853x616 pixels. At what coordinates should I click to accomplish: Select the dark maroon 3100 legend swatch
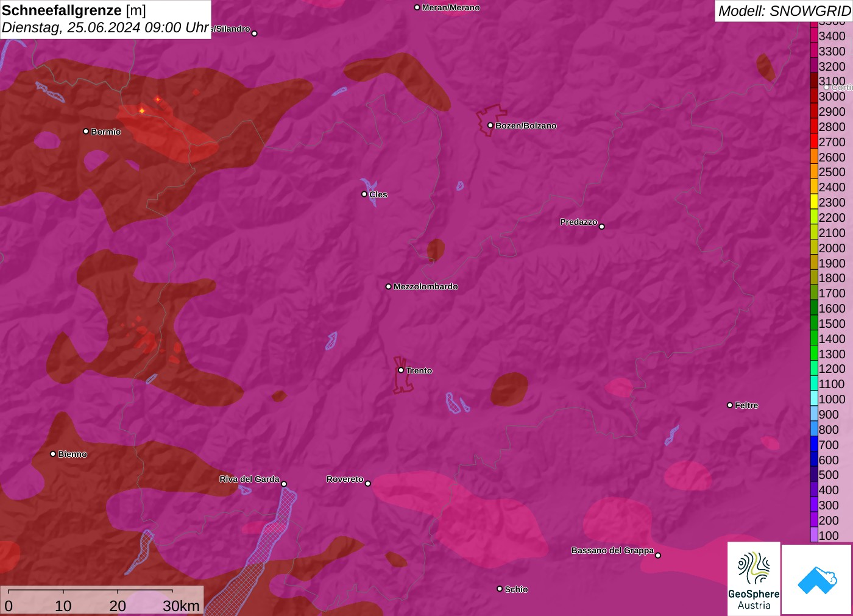(814, 81)
